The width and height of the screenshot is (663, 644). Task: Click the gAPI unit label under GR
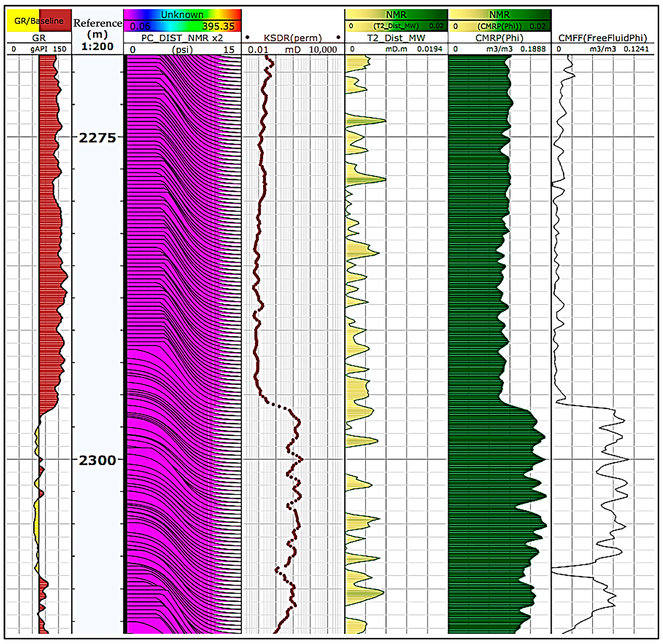39,49
